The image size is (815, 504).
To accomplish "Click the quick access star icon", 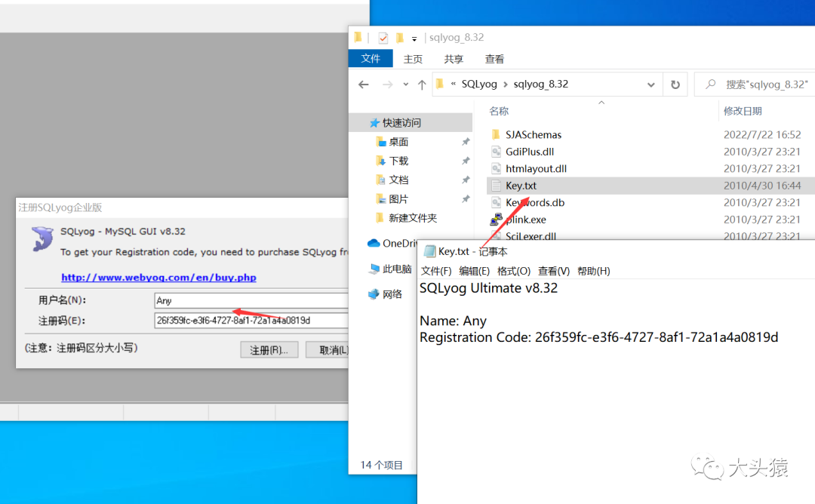I will click(x=374, y=123).
